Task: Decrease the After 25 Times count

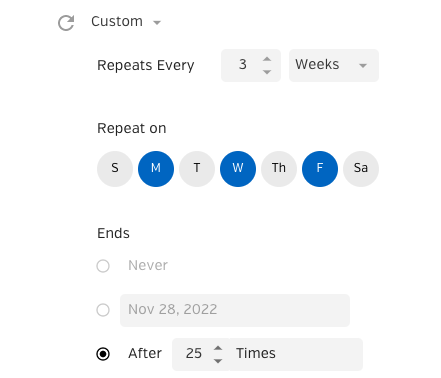Action: pyautogui.click(x=218, y=361)
